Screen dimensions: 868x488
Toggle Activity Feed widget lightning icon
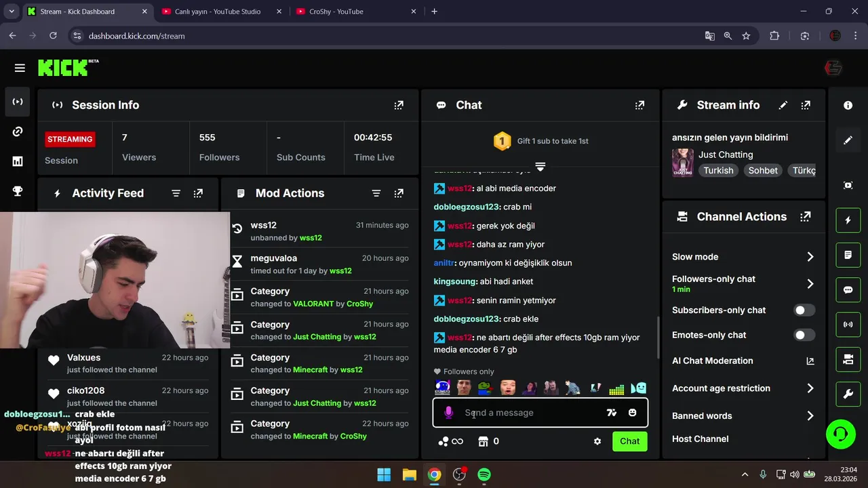click(x=848, y=220)
